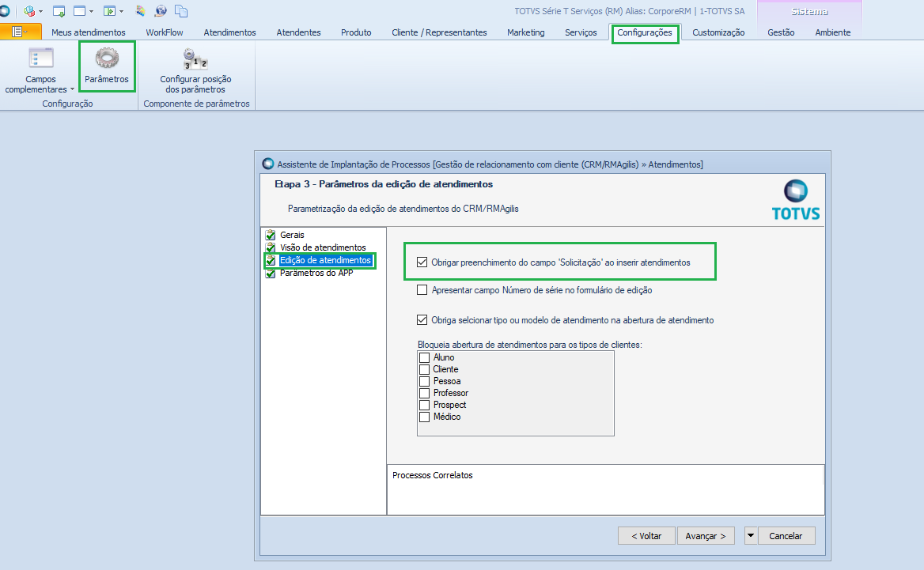The image size is (924, 570).
Task: Click the blank window toolbar icon
Action: coord(80,10)
